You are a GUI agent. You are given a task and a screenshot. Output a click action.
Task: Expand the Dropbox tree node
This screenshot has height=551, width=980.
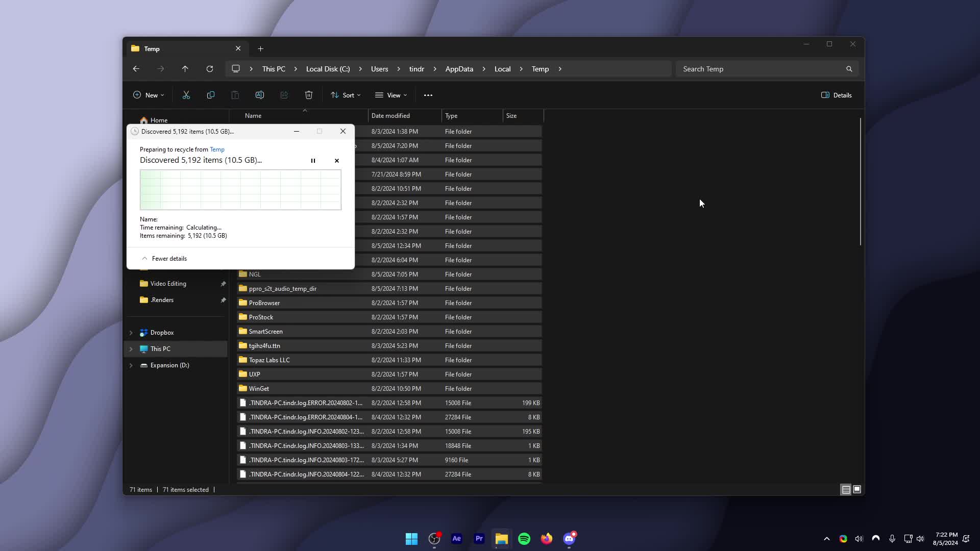(131, 333)
